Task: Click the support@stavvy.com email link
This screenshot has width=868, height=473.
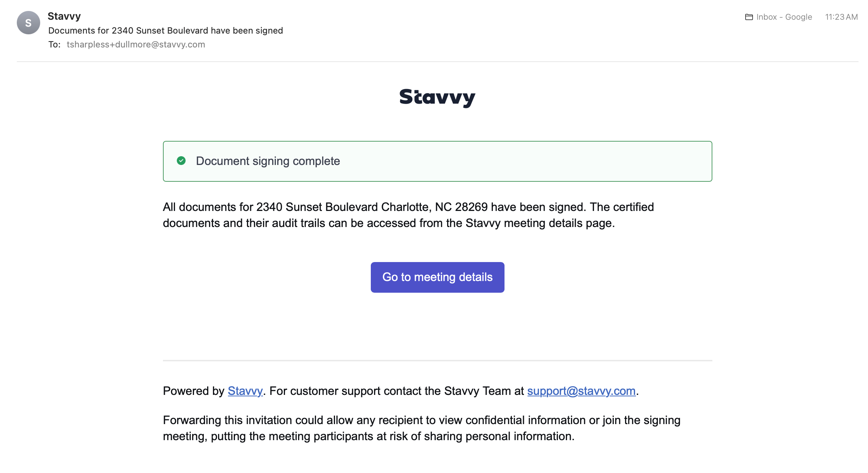Action: point(581,391)
